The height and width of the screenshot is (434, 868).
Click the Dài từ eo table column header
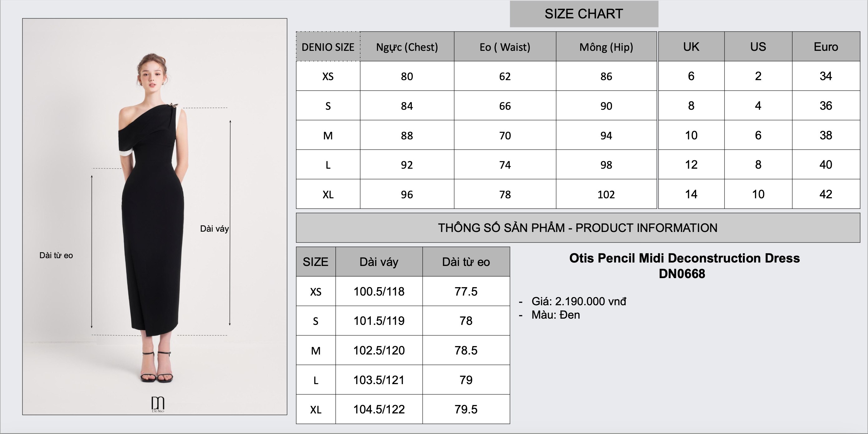466,262
